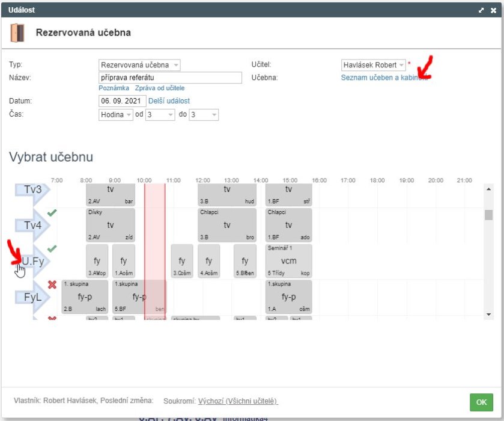504x421 pixels.
Task: Expand the Hodina time type dropdown
Action: (x=116, y=114)
